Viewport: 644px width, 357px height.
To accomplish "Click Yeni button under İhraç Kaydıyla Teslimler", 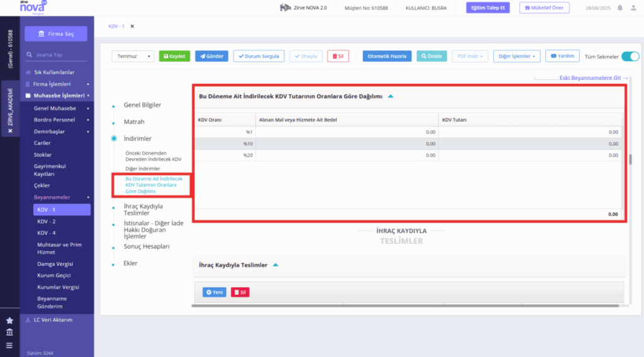I will point(214,292).
